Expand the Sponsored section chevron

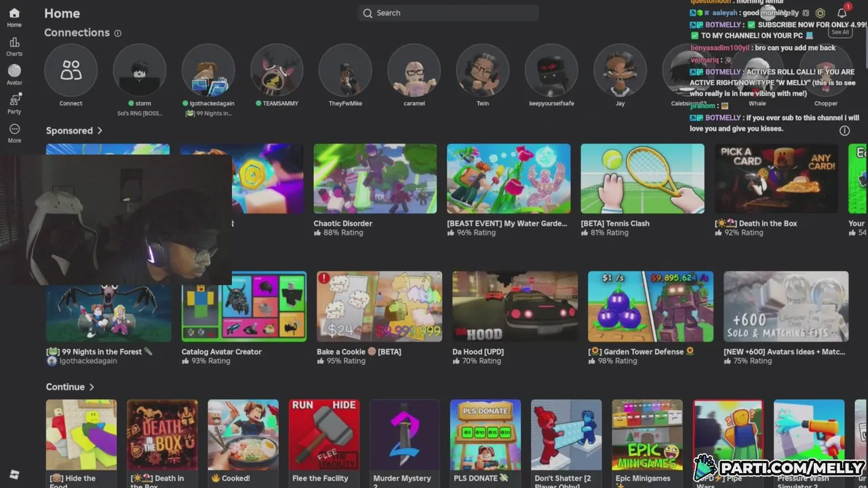tap(100, 130)
